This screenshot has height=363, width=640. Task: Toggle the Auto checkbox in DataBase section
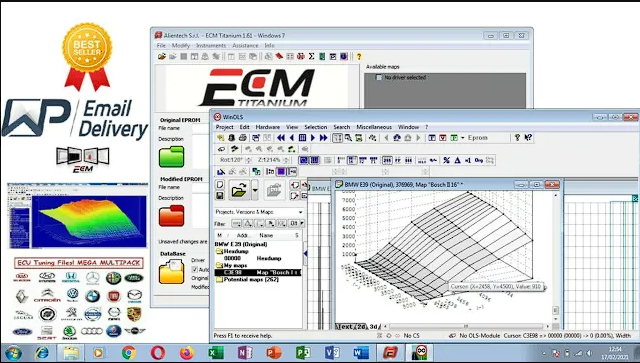195,269
